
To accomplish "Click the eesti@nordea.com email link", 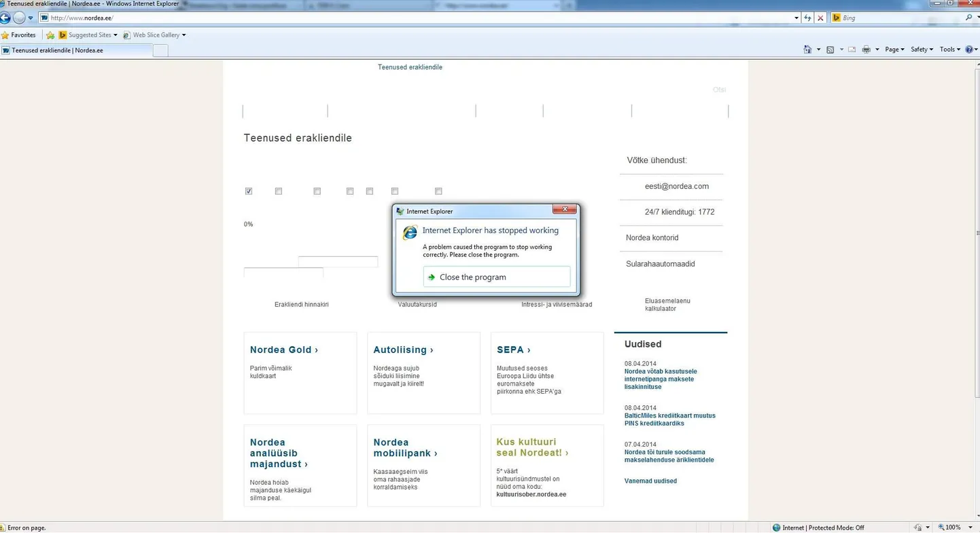I will coord(677,186).
